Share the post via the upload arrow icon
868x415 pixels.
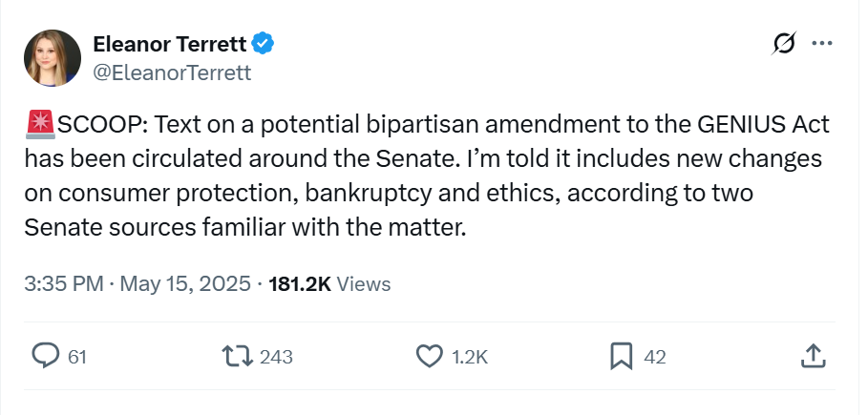tap(811, 356)
